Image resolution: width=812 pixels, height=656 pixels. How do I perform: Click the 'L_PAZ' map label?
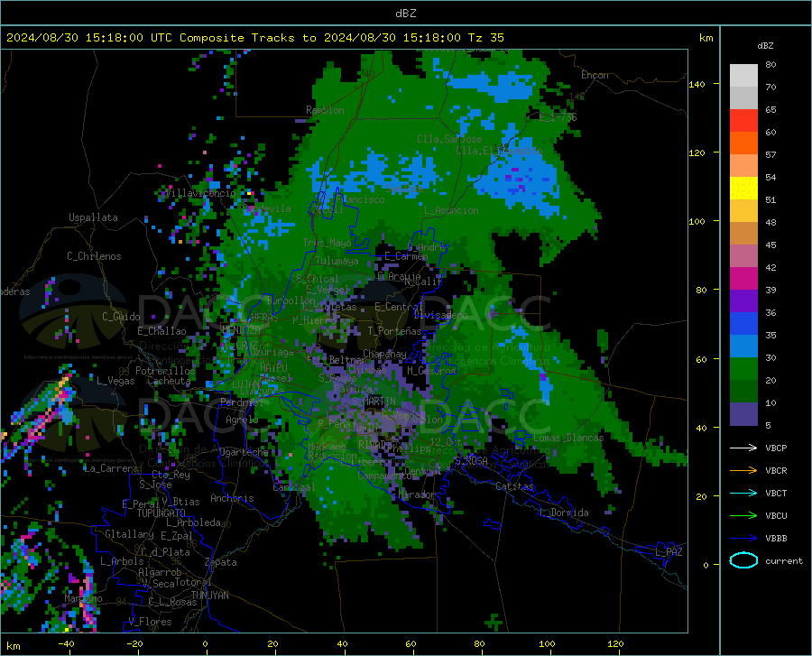pos(669,552)
